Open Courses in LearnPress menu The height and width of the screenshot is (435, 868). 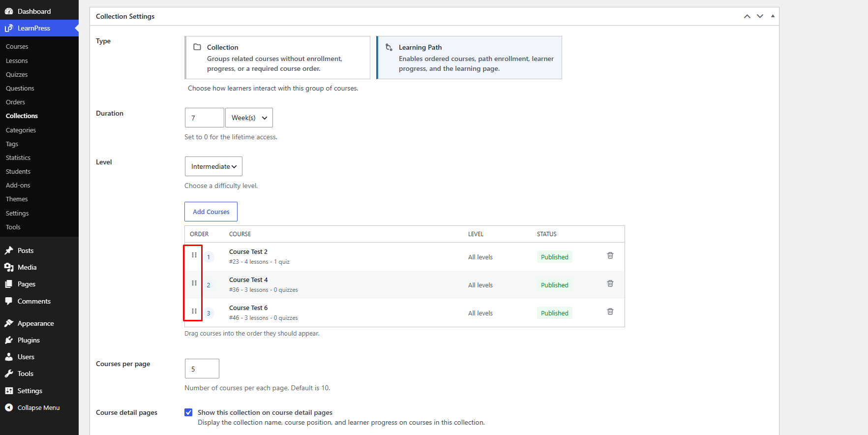pyautogui.click(x=17, y=47)
